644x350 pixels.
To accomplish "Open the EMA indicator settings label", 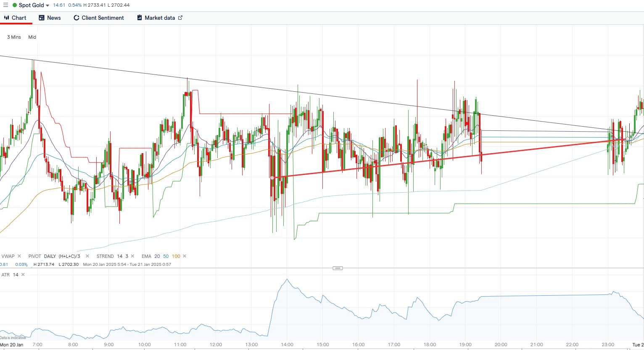I will click(x=146, y=256).
